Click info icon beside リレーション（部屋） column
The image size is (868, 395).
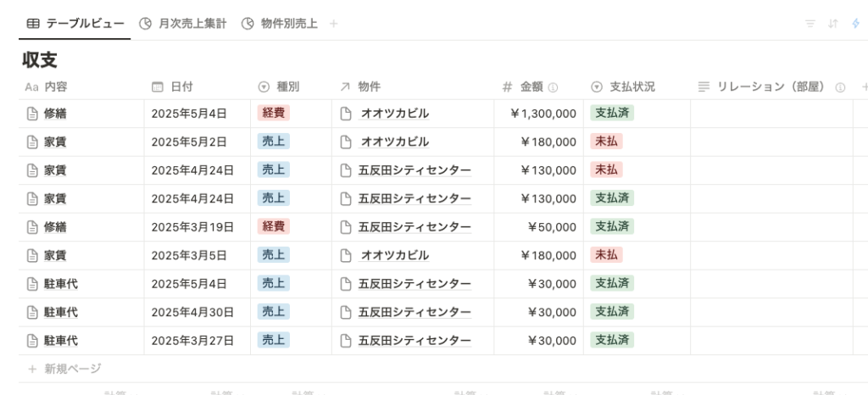(x=840, y=86)
